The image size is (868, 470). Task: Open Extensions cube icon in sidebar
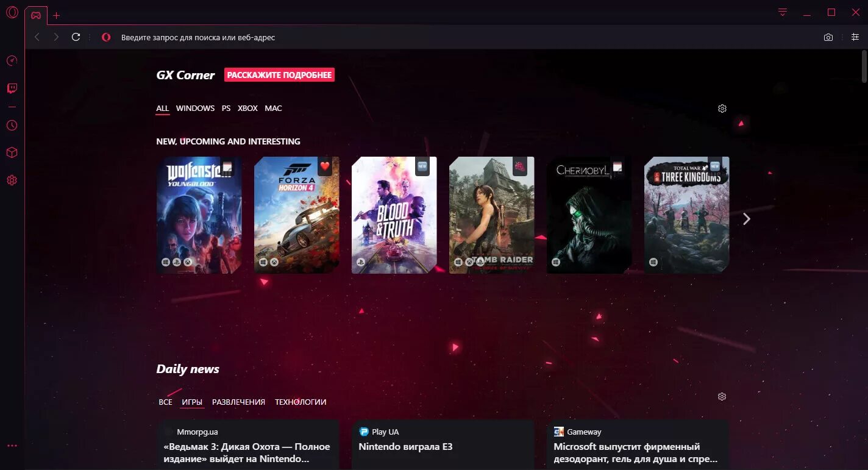[12, 153]
